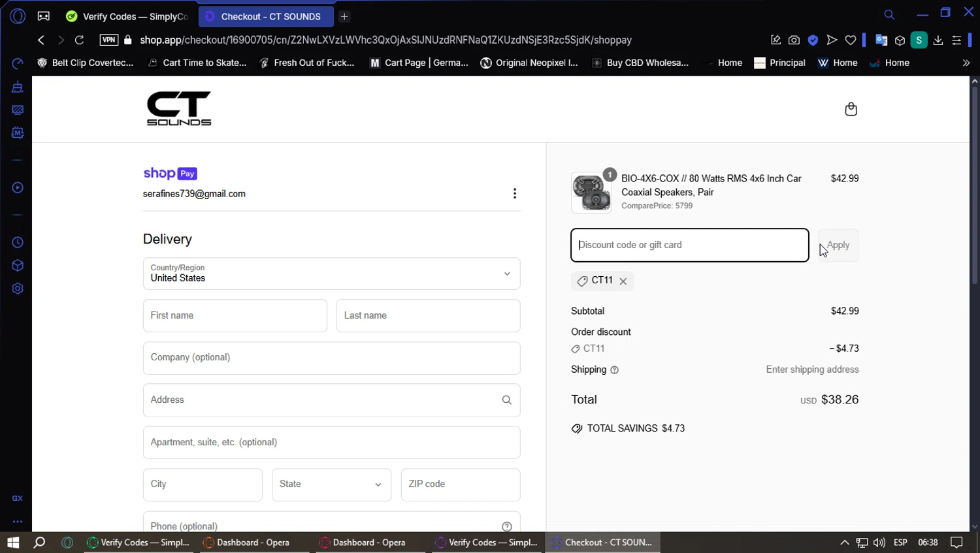The height and width of the screenshot is (553, 980).
Task: Toggle the VPN badge in address bar
Action: click(109, 40)
